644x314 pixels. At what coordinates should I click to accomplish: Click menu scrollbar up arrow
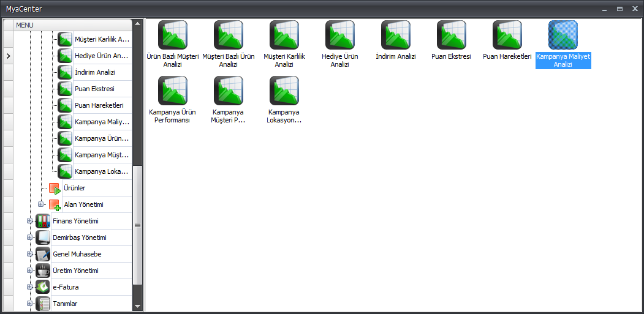tap(138, 23)
